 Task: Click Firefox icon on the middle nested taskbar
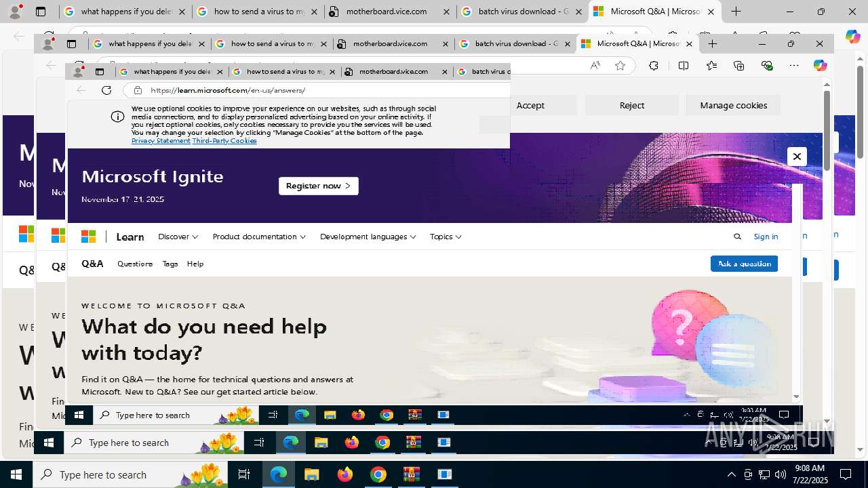(352, 443)
